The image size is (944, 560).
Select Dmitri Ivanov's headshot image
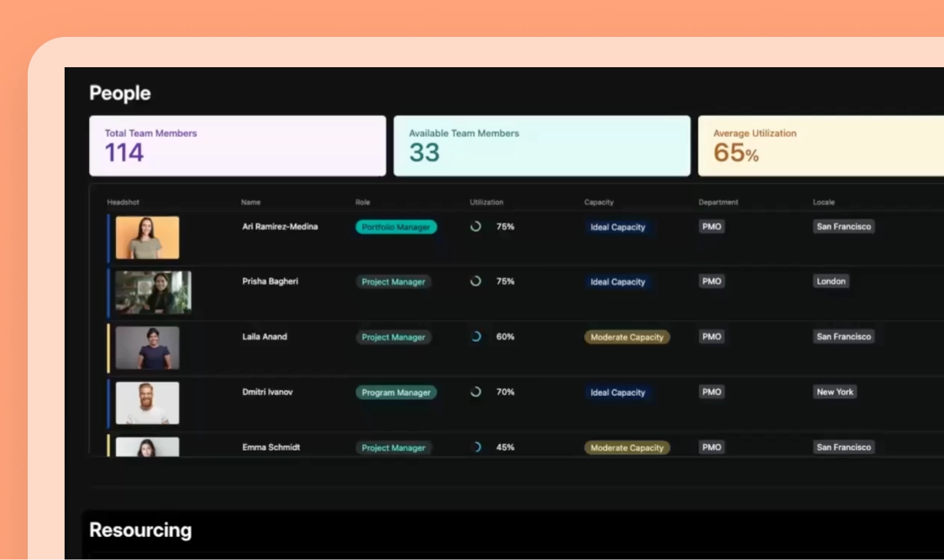click(147, 403)
